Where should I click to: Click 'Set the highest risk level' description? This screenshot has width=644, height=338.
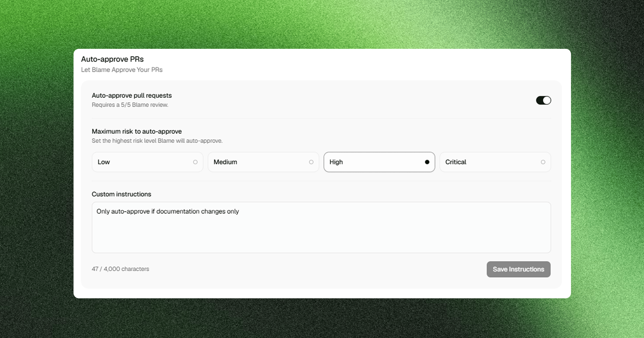(157, 141)
